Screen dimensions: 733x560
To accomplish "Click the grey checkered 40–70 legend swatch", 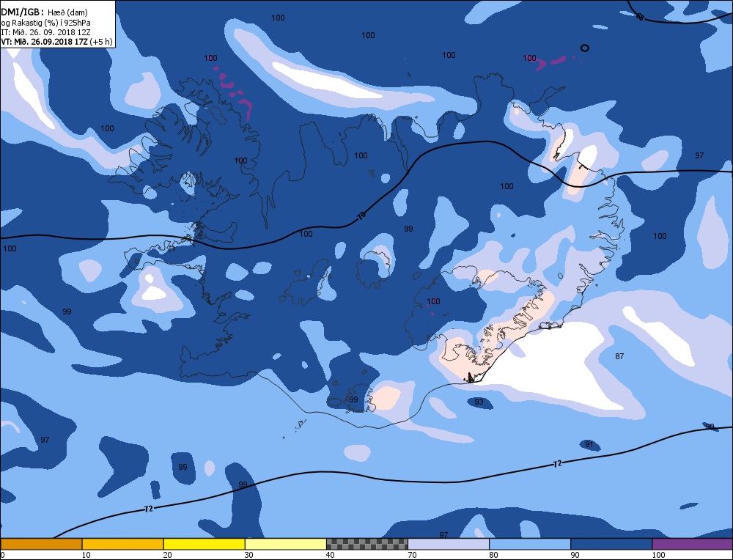I will 366,544.
